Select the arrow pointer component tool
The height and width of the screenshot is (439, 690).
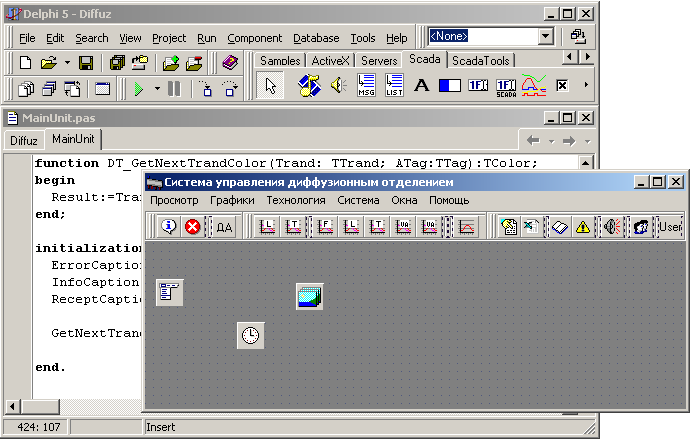click(x=268, y=86)
